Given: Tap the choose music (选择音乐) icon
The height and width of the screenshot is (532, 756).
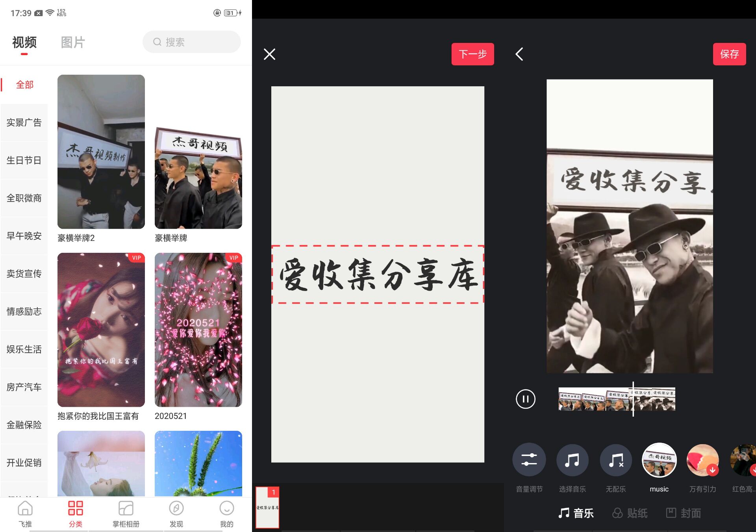Looking at the screenshot, I should 572,460.
